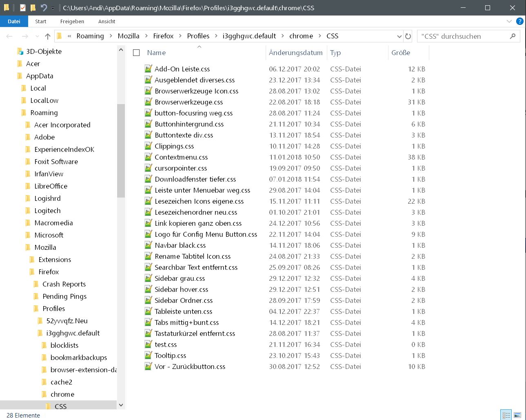Expand the ribbon with the chevron
This screenshot has width=526, height=420.
tap(509, 21)
